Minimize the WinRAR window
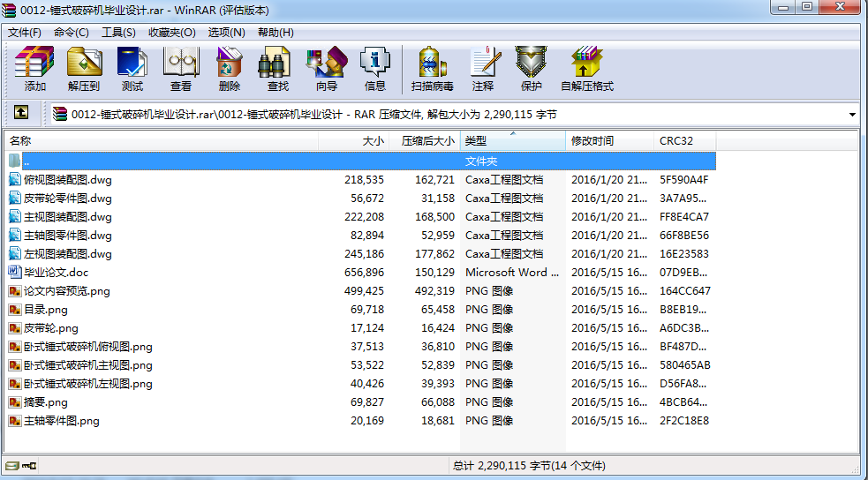Image resolution: width=868 pixels, height=480 pixels. tap(783, 7)
